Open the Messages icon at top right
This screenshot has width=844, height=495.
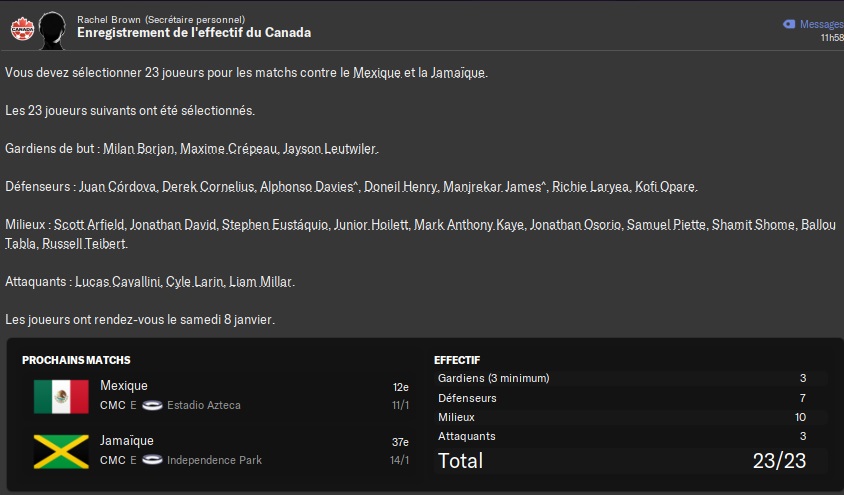[789, 24]
